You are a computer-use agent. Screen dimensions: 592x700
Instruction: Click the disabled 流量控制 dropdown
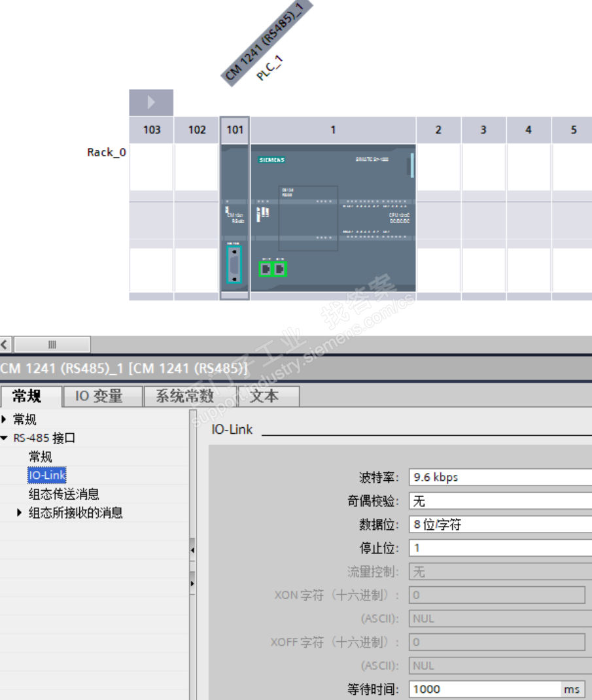(500, 571)
